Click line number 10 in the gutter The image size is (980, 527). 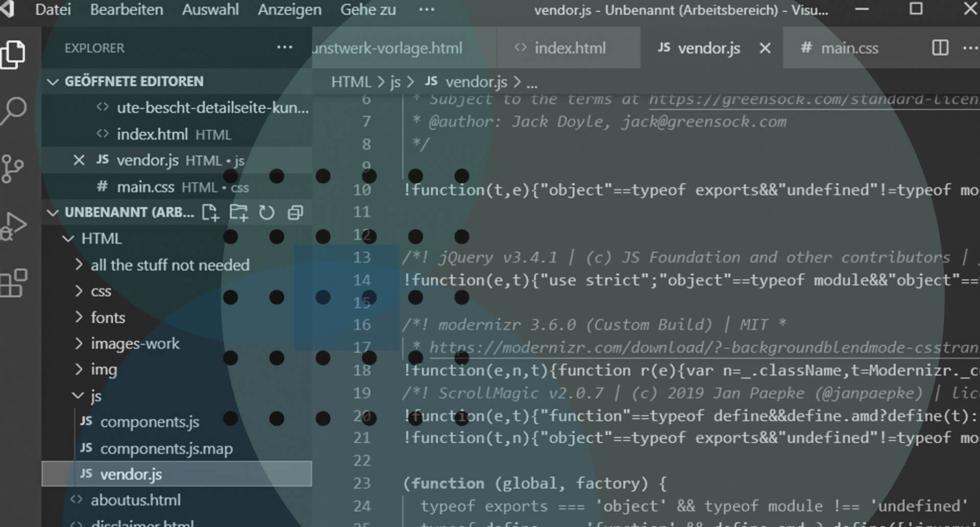(362, 190)
